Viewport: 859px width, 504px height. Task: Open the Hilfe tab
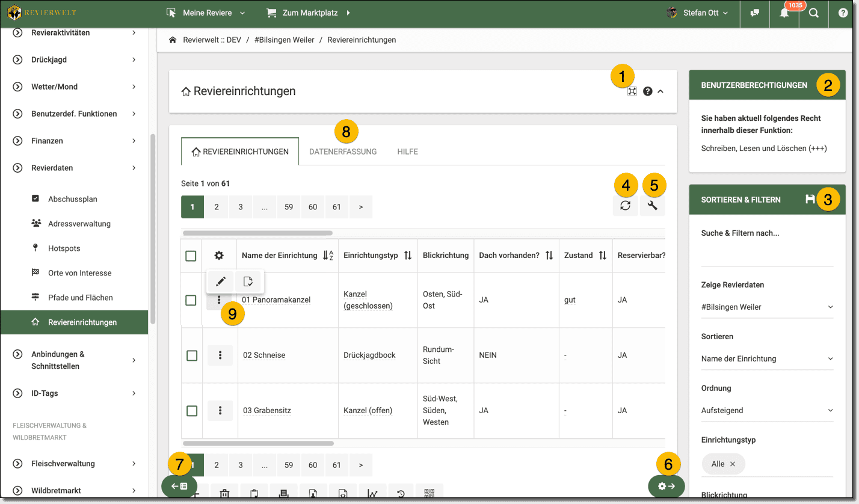(x=407, y=152)
